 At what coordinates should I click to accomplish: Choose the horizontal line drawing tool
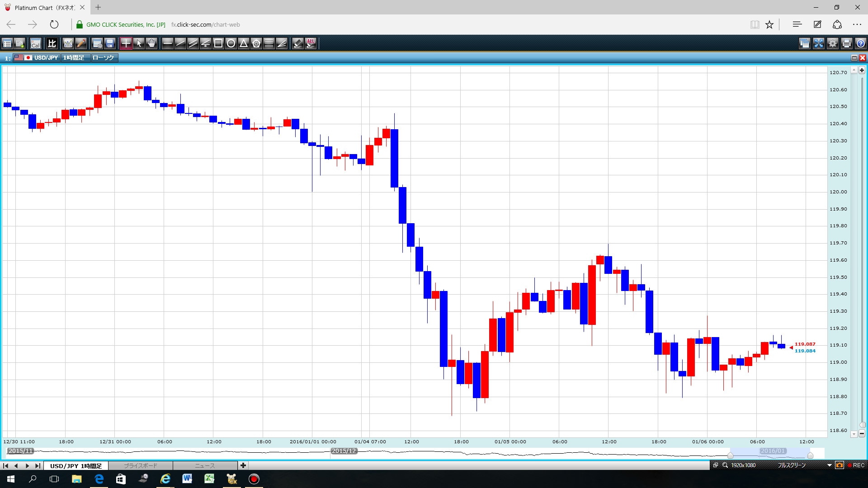(x=167, y=43)
